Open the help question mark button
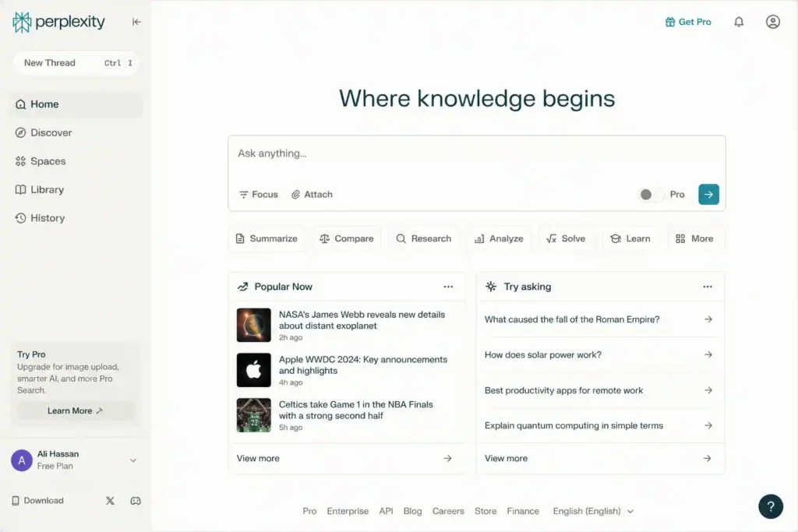Image resolution: width=798 pixels, height=532 pixels. click(771, 506)
